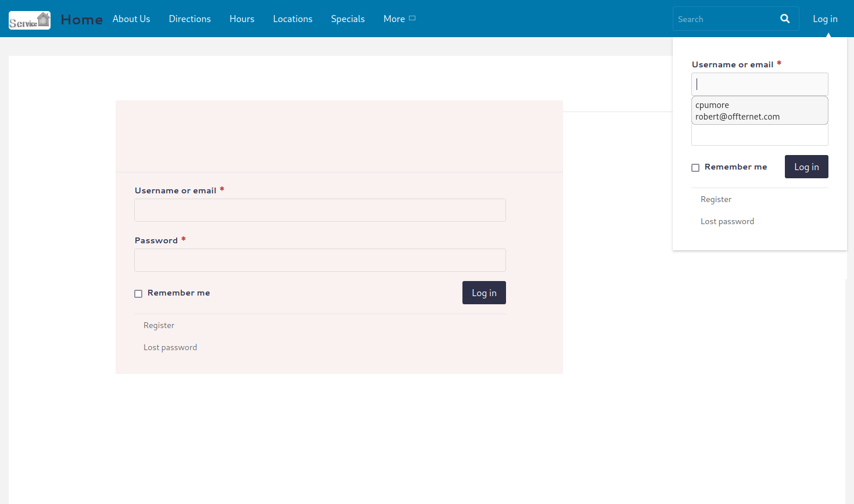Open the Hours menu item
Image resolution: width=854 pixels, height=504 pixels.
click(242, 19)
